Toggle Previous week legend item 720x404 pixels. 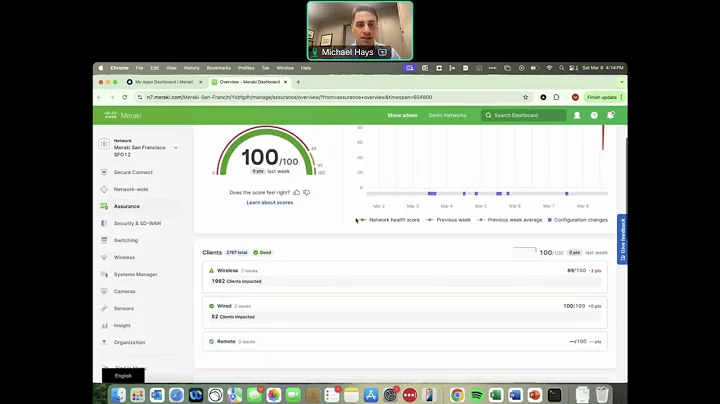(x=448, y=220)
